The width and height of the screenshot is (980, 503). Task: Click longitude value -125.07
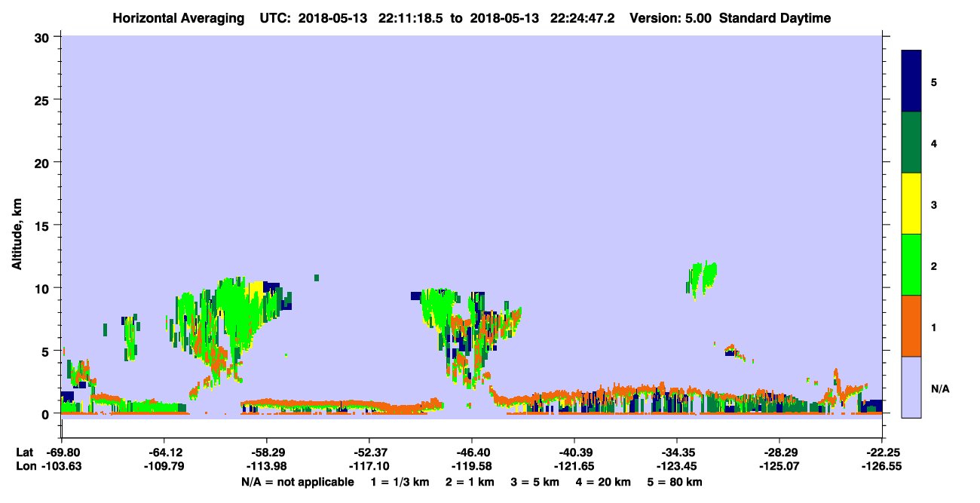point(779,466)
